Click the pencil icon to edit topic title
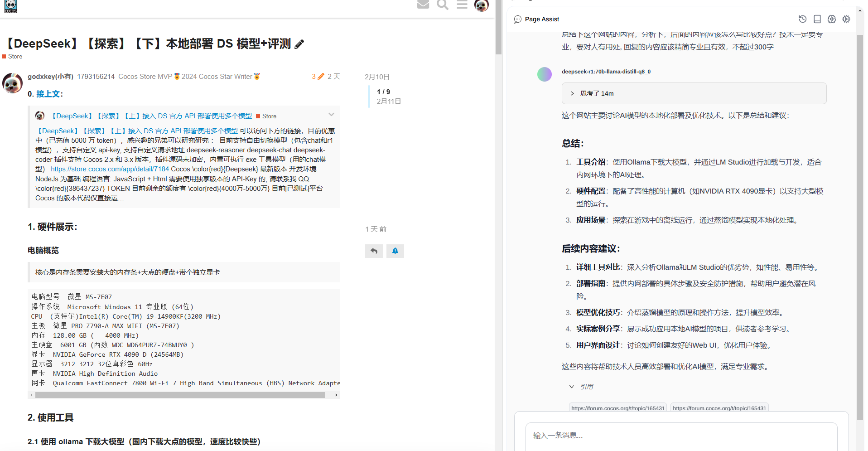This screenshot has width=868, height=451. (299, 44)
